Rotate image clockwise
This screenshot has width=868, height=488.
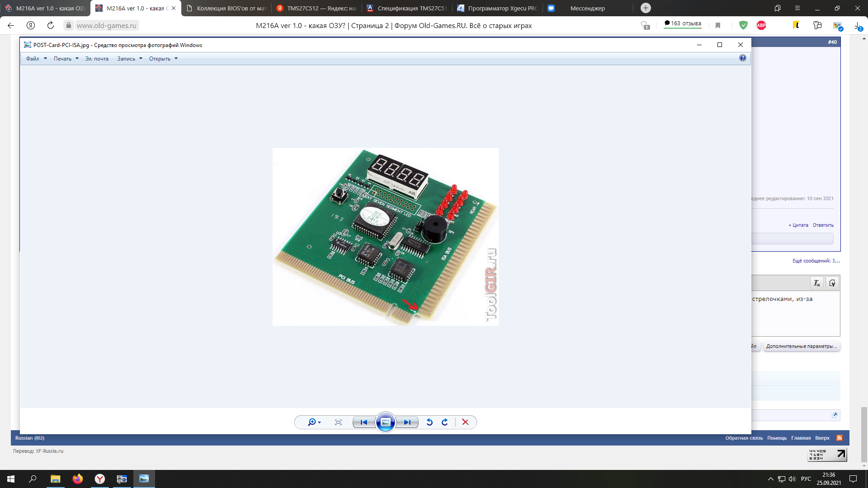[445, 422]
